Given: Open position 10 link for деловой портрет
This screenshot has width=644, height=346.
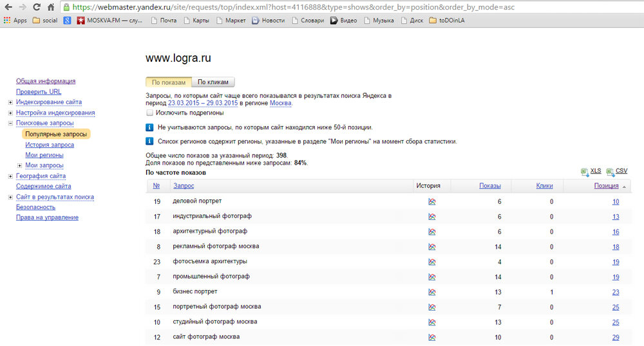Looking at the screenshot, I should coord(616,202).
